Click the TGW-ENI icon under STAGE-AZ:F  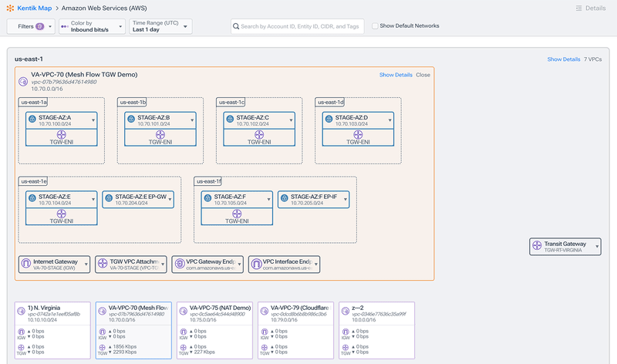[x=237, y=214]
